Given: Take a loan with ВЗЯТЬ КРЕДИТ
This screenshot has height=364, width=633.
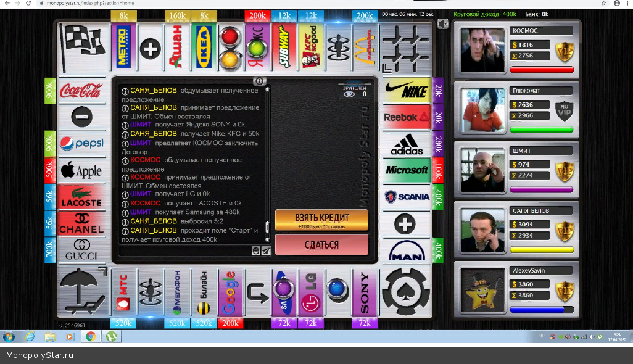Looking at the screenshot, I should pos(322,220).
